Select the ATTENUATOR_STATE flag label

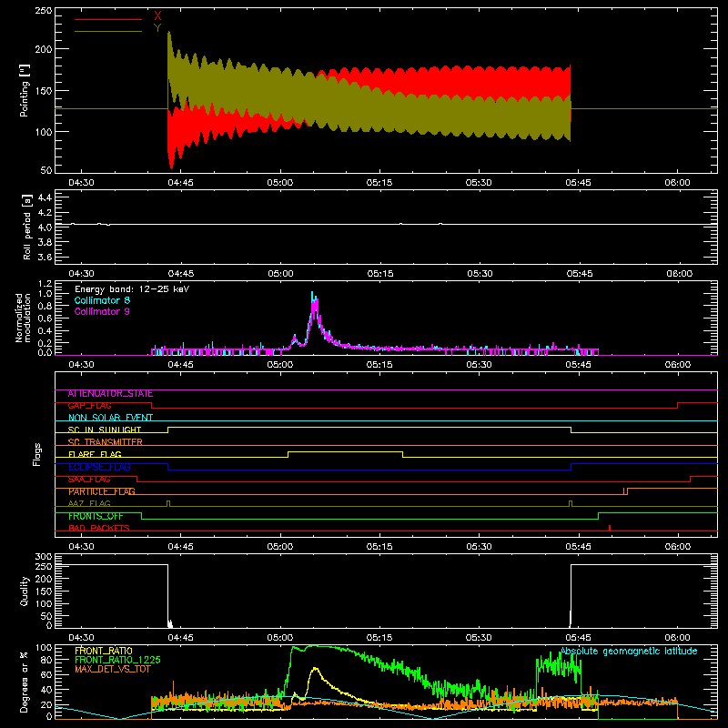coord(110,394)
